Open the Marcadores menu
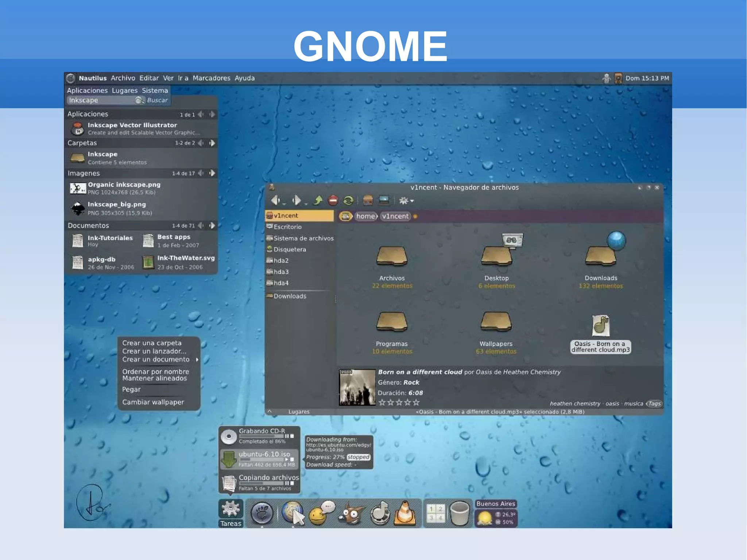This screenshot has width=747, height=560. [212, 78]
